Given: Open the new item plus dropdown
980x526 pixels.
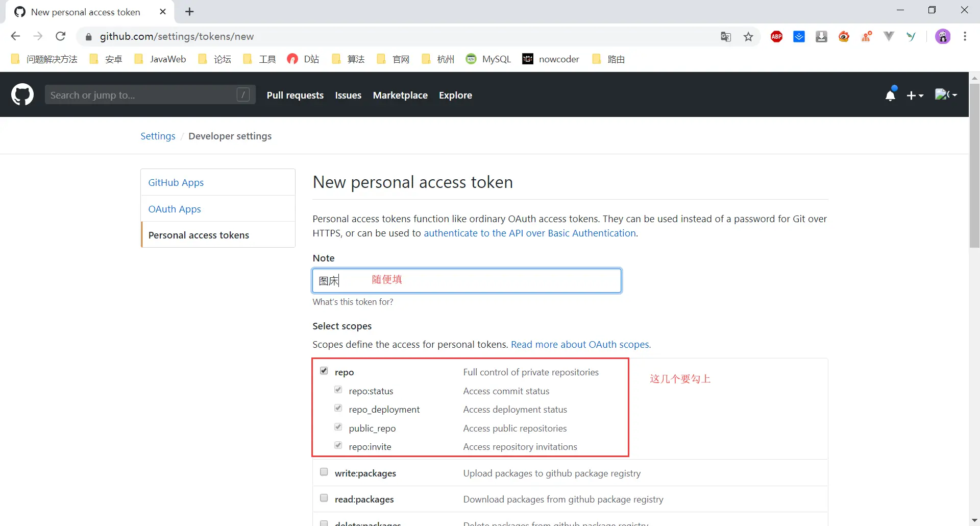Looking at the screenshot, I should click(x=915, y=95).
